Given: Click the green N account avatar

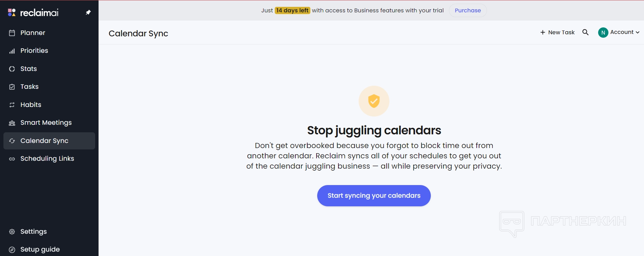Looking at the screenshot, I should (x=603, y=33).
